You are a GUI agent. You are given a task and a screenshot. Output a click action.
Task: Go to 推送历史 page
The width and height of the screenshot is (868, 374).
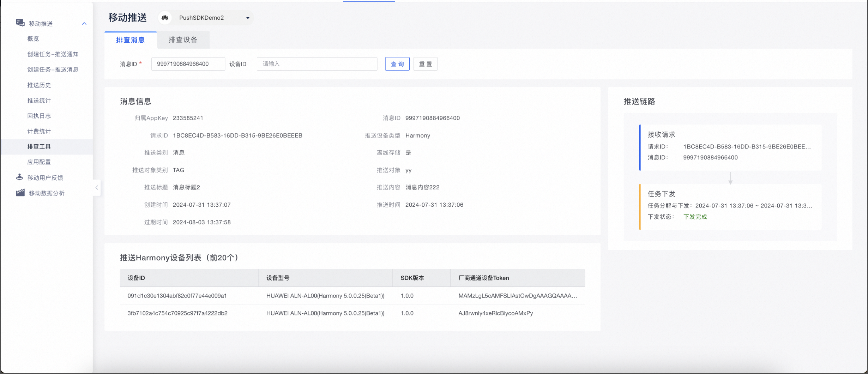(x=39, y=85)
